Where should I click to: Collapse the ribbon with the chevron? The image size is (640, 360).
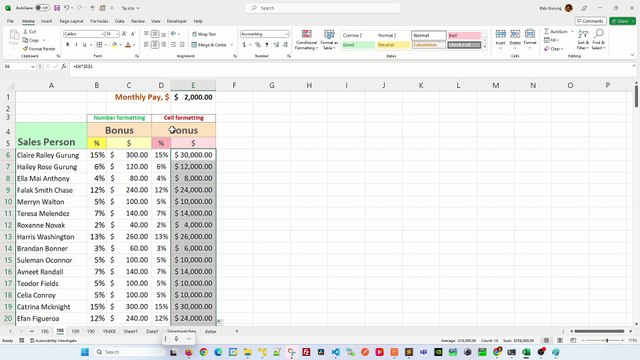pyautogui.click(x=632, y=55)
